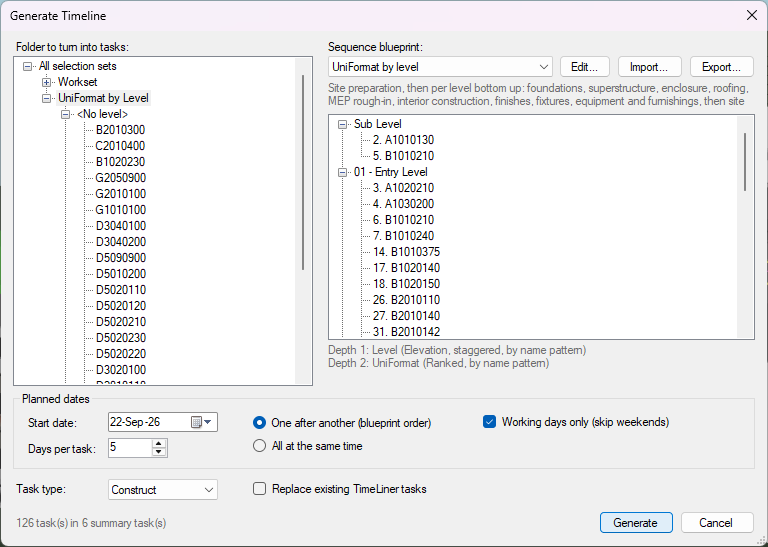Collapse All selection sets node
768x547 pixels.
[27, 66]
